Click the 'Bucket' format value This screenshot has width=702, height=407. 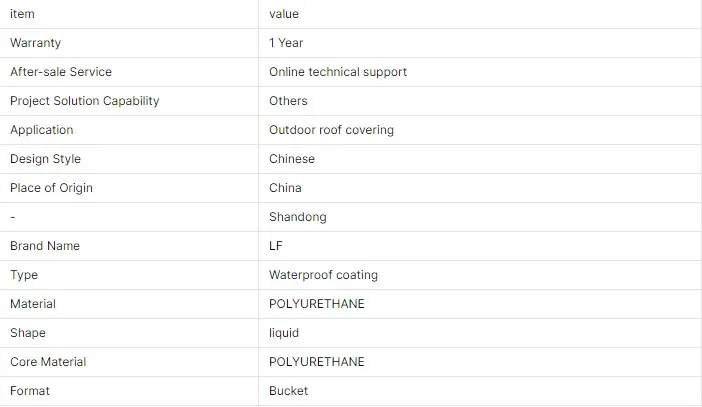click(288, 391)
